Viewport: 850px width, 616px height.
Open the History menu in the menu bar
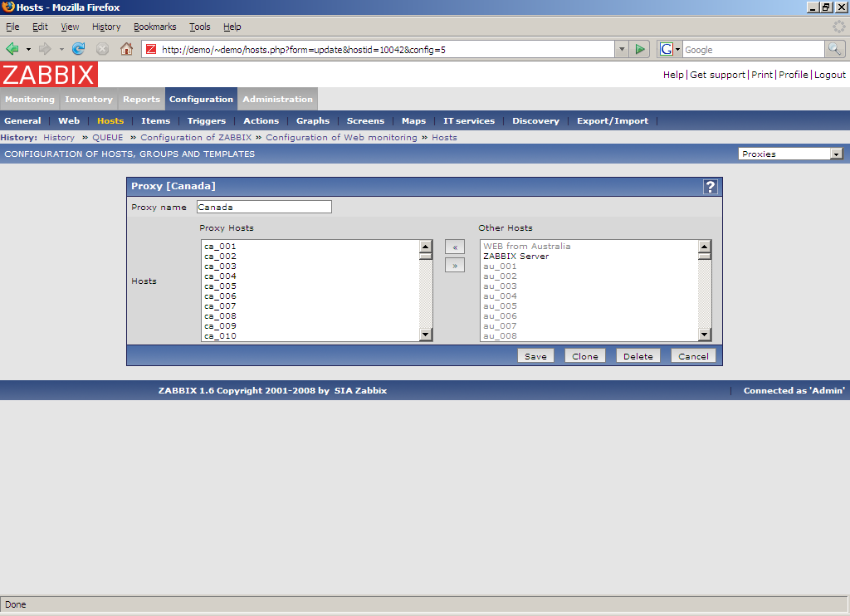point(106,27)
